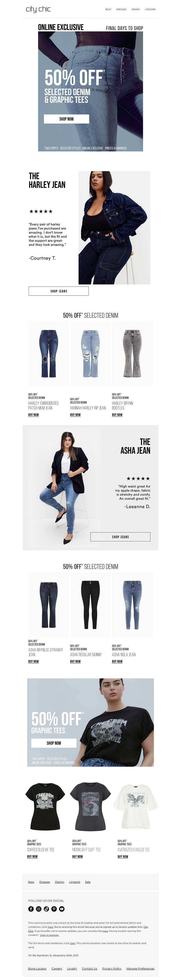Open the Asha Nola Jean product image
The width and height of the screenshot is (181, 980).
click(x=132, y=605)
